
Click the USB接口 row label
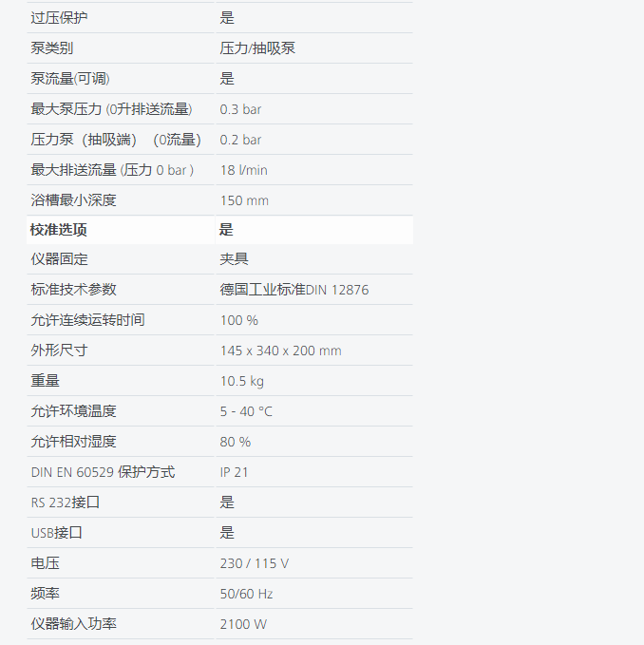pos(56,533)
